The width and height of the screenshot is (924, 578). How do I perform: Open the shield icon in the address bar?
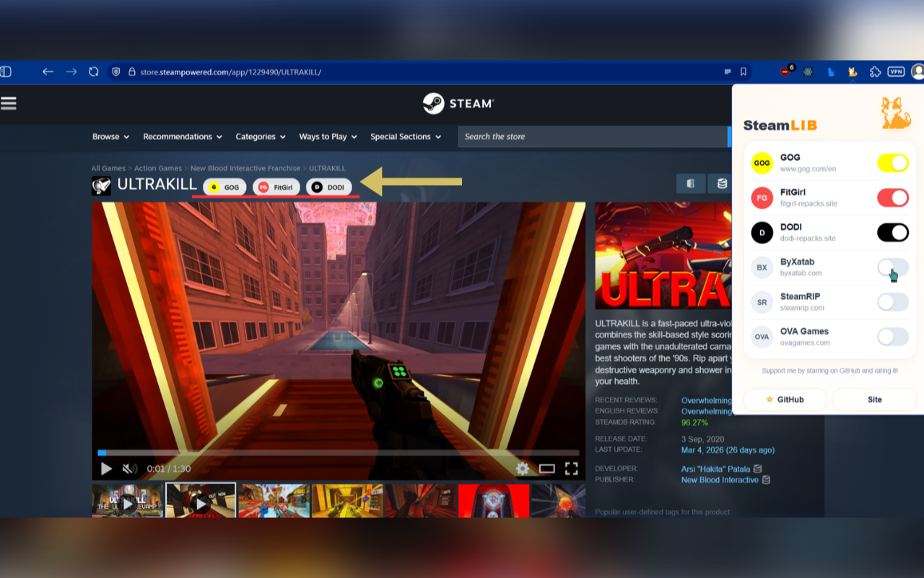(115, 72)
